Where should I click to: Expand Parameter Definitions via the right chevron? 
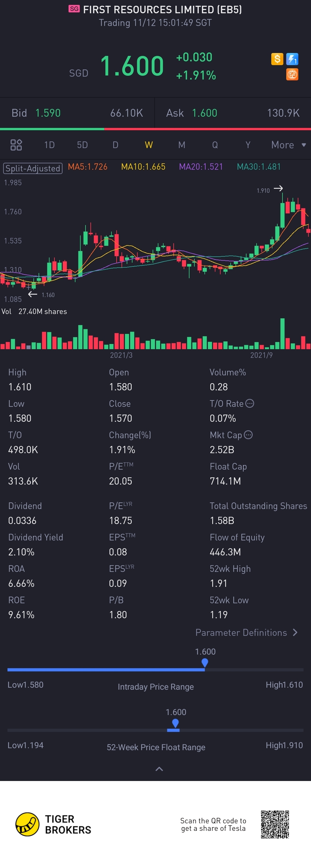(x=295, y=632)
